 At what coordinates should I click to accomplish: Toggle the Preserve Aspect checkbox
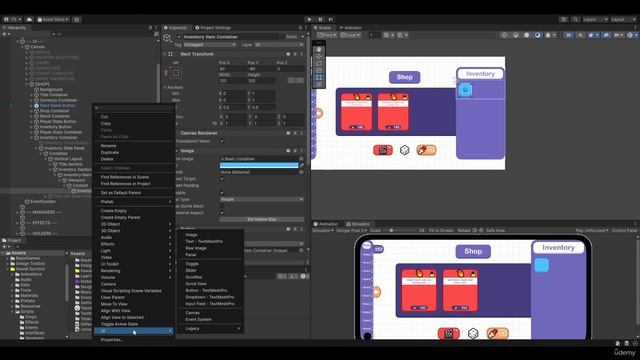pyautogui.click(x=222, y=213)
